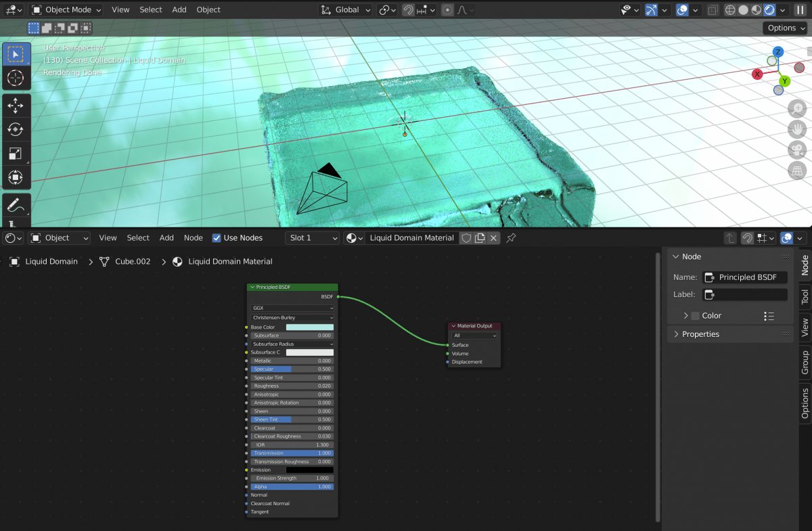
Task: Uncheck the Use Nodes checkbox
Action: tap(217, 238)
